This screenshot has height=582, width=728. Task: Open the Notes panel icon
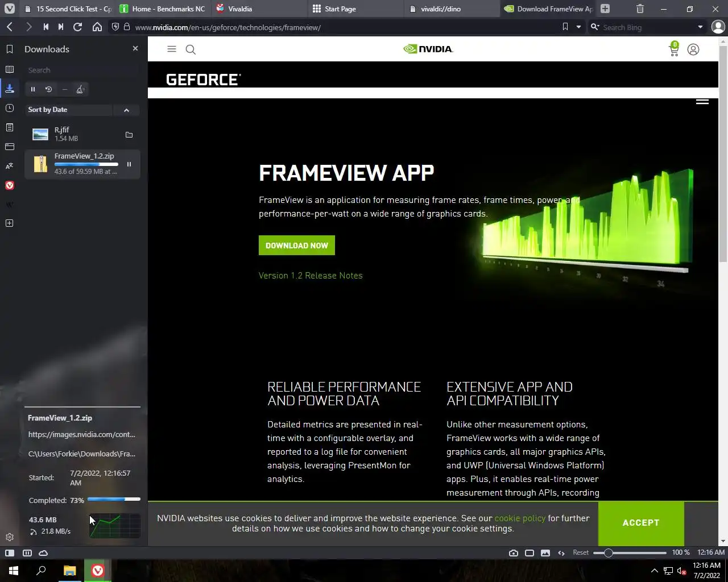point(10,127)
